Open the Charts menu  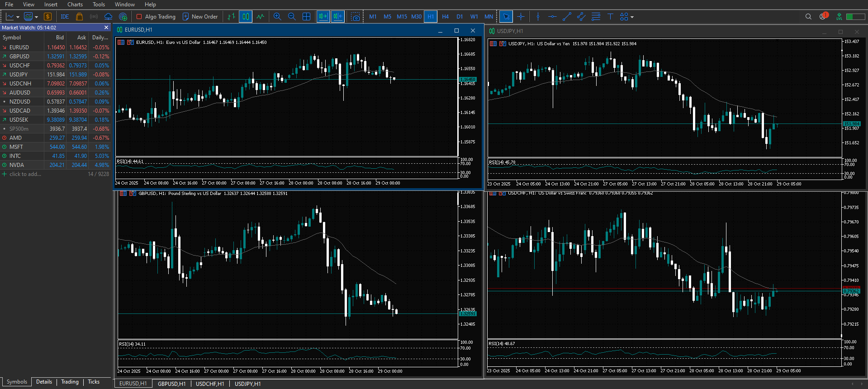75,5
